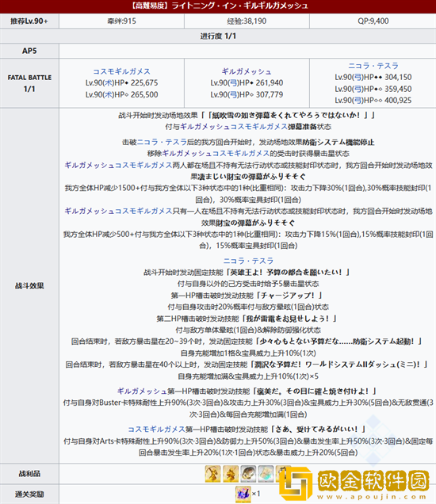Click the AP5 row label
The height and width of the screenshot is (504, 436).
click(x=29, y=51)
